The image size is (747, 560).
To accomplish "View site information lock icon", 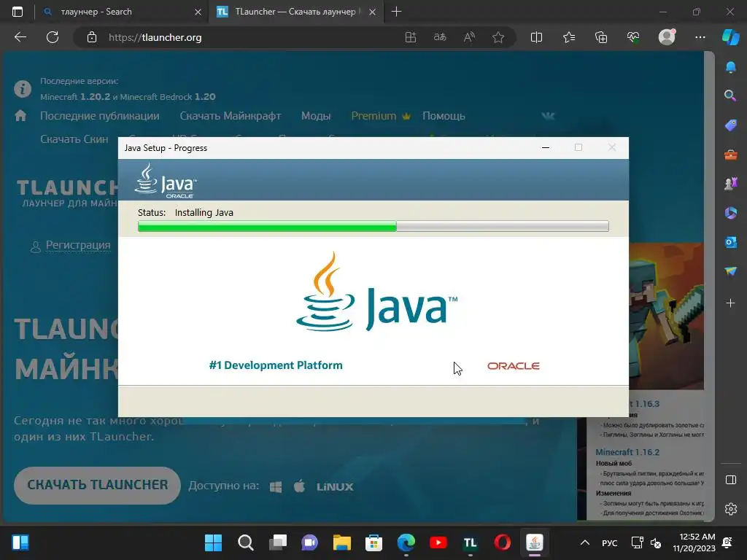I will [92, 37].
